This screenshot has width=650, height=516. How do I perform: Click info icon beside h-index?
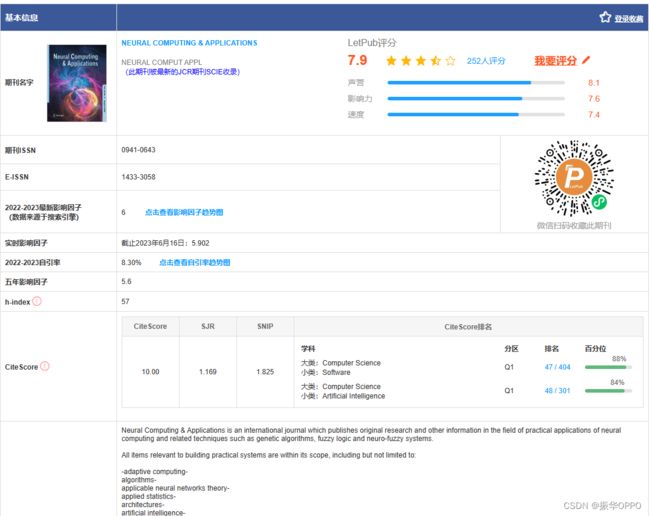click(x=37, y=301)
